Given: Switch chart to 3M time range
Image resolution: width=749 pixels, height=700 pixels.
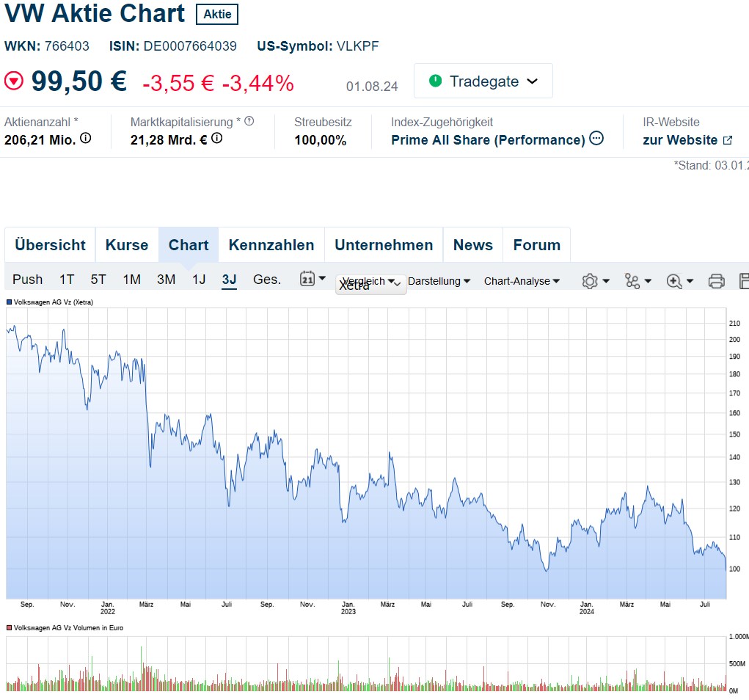Looking at the screenshot, I should pyautogui.click(x=166, y=280).
